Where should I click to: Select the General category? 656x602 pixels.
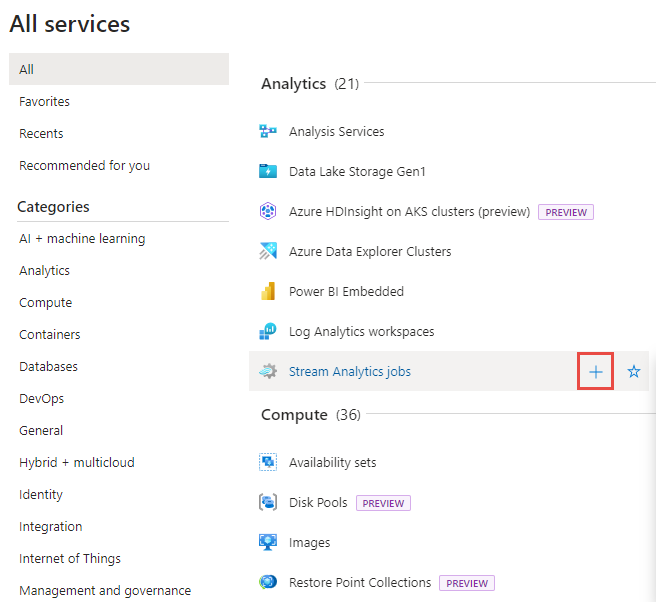[x=41, y=430]
